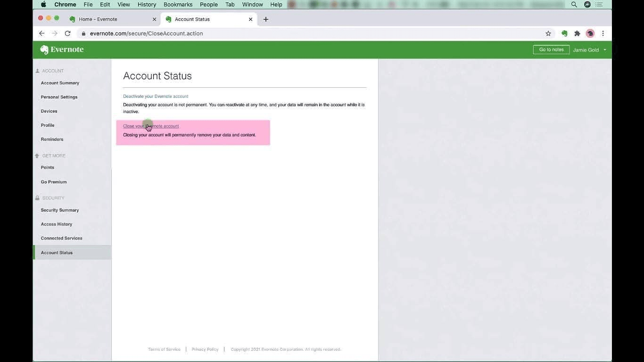Open Security Summary in the sidebar
The width and height of the screenshot is (644, 362).
[x=60, y=210]
